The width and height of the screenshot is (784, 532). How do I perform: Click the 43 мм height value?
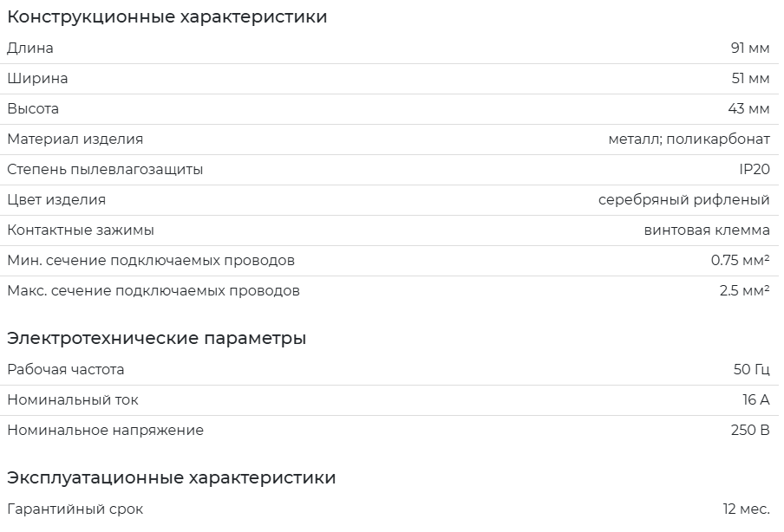748,109
